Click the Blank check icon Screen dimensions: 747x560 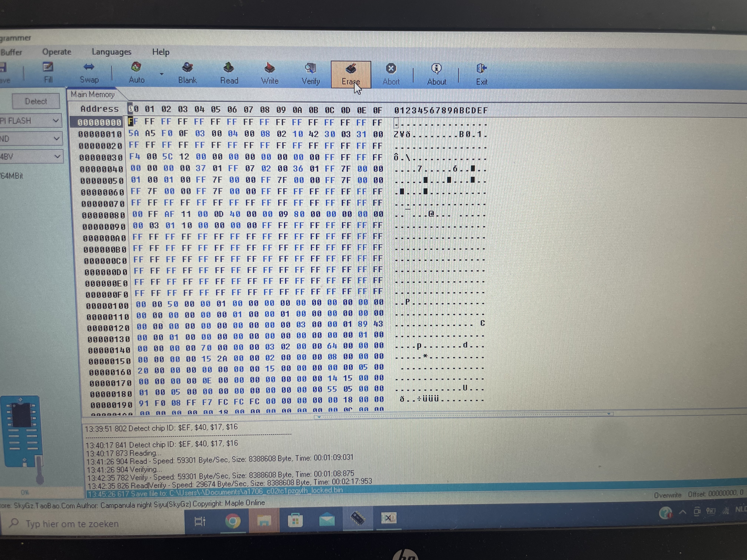pyautogui.click(x=187, y=73)
